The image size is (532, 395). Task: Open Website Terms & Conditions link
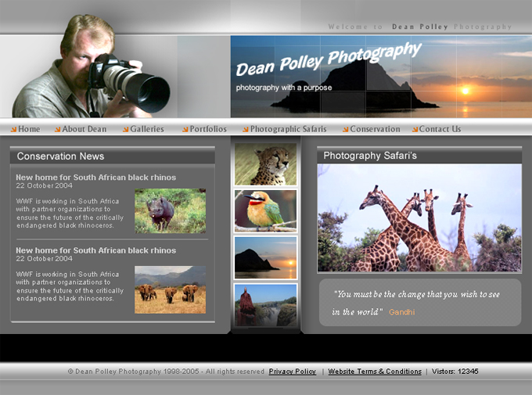point(375,372)
